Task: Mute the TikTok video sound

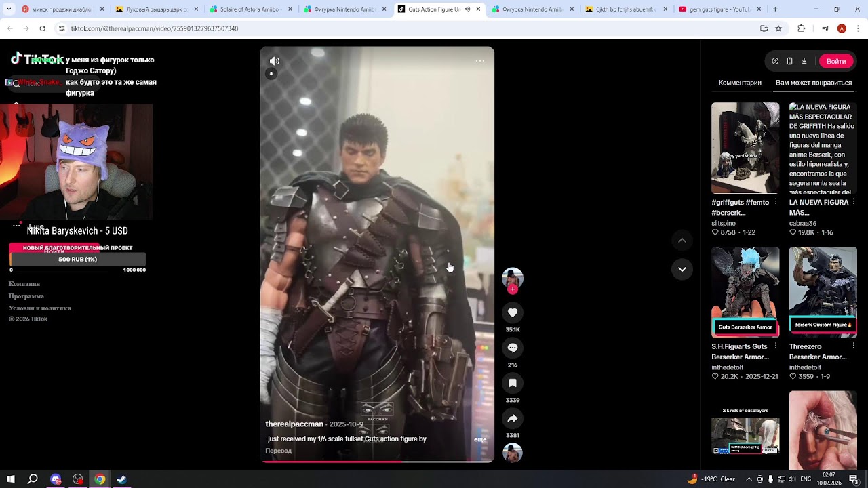Action: tap(275, 61)
